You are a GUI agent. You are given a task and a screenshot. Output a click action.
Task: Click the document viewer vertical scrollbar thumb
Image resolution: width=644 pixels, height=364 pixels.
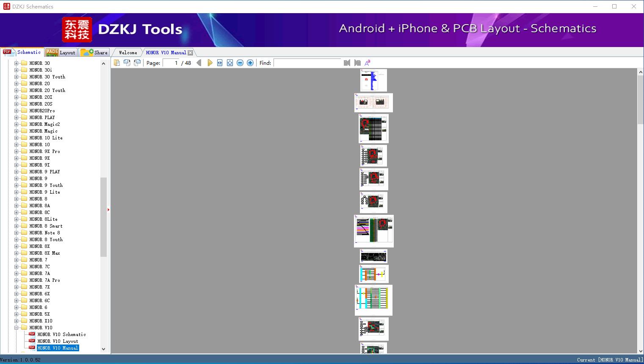point(640,100)
